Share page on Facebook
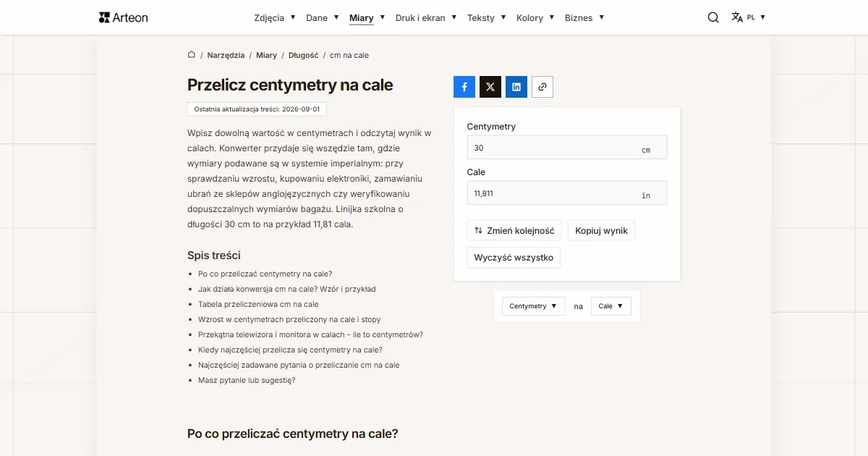 pos(464,87)
